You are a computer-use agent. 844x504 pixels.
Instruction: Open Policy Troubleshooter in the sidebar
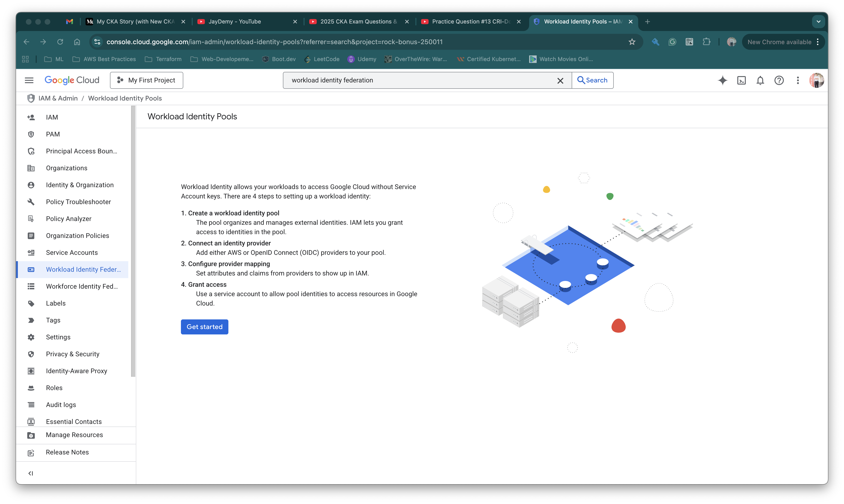pyautogui.click(x=72, y=202)
